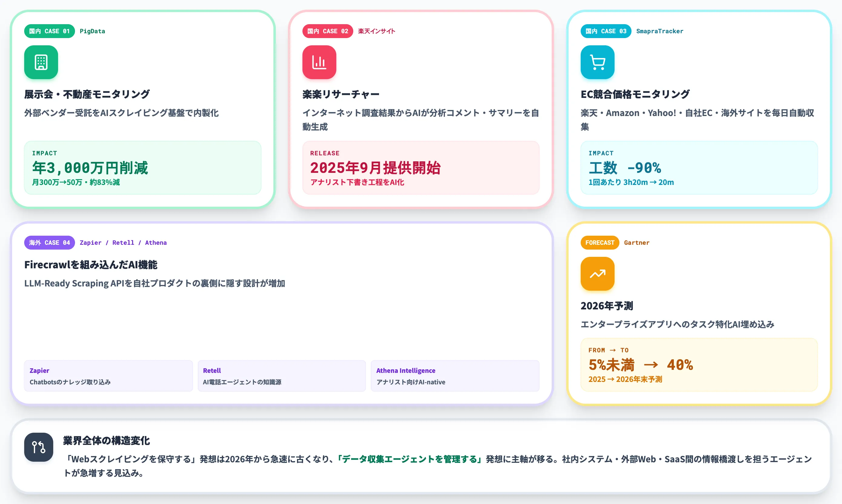Click heading 楽楽リサーチャー

[341, 94]
